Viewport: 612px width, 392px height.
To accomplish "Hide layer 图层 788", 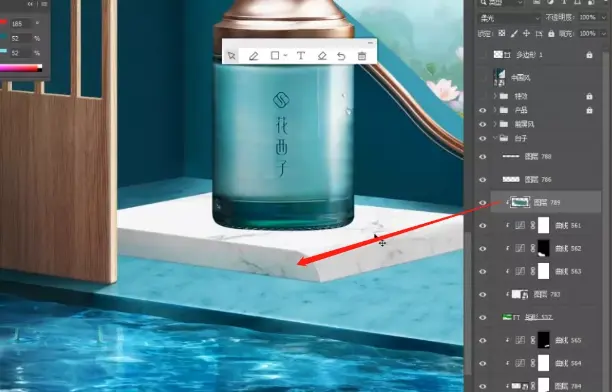I will [x=483, y=157].
